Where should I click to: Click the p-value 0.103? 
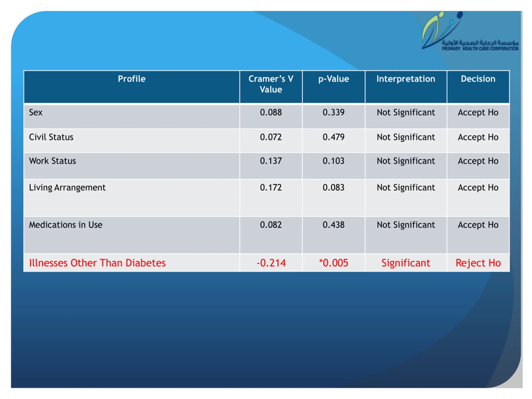point(334,161)
